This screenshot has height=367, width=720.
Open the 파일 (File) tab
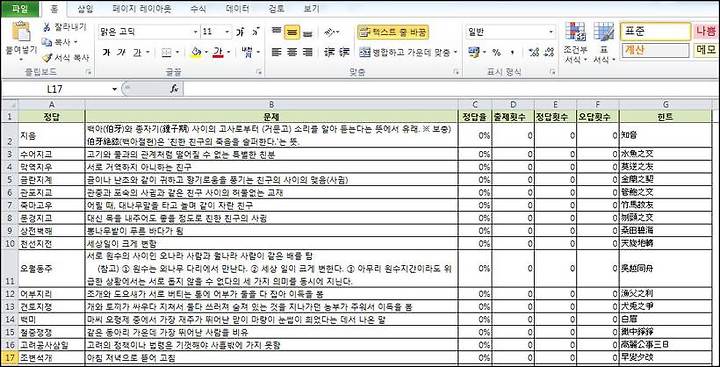[x=20, y=8]
